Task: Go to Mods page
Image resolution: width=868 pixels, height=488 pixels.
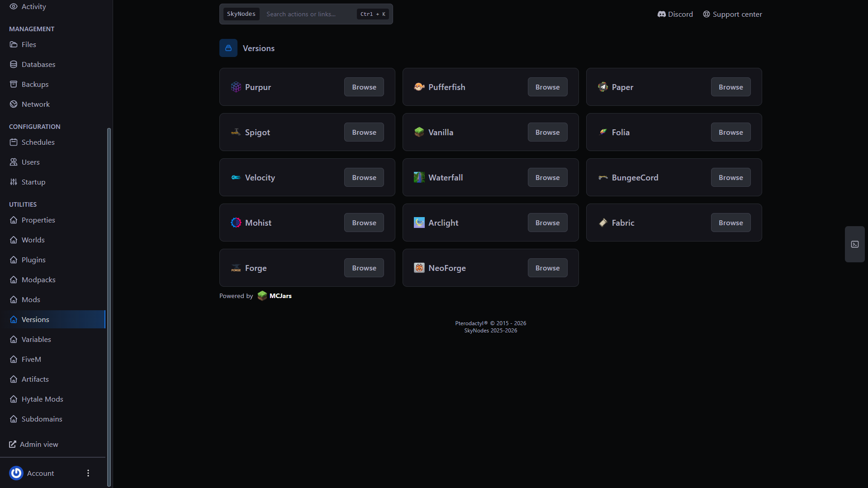Action: point(52,299)
